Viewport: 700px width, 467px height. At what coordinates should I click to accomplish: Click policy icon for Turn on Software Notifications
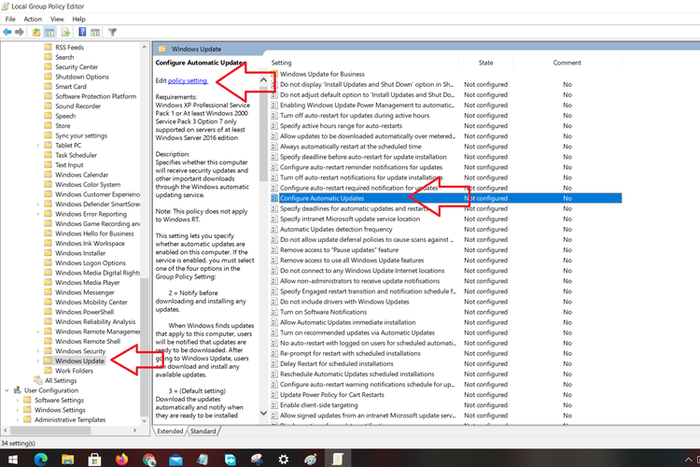point(275,312)
